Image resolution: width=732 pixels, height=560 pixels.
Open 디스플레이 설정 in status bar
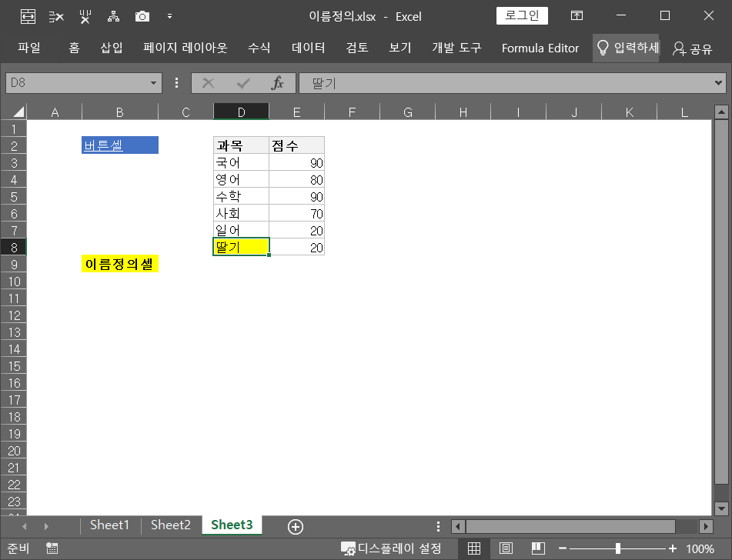(391, 548)
